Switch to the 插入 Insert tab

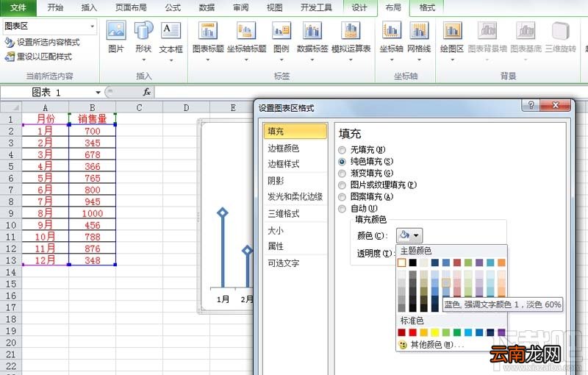(x=89, y=8)
